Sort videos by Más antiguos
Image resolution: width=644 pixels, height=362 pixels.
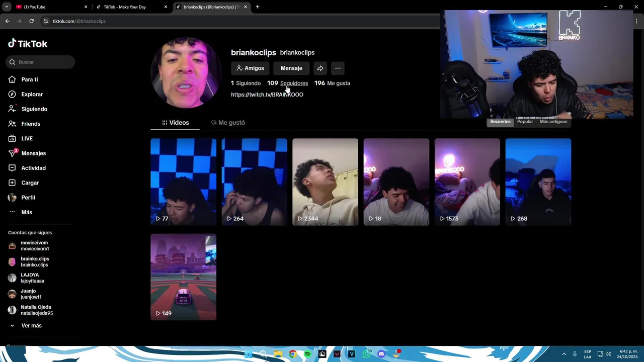[x=553, y=122]
